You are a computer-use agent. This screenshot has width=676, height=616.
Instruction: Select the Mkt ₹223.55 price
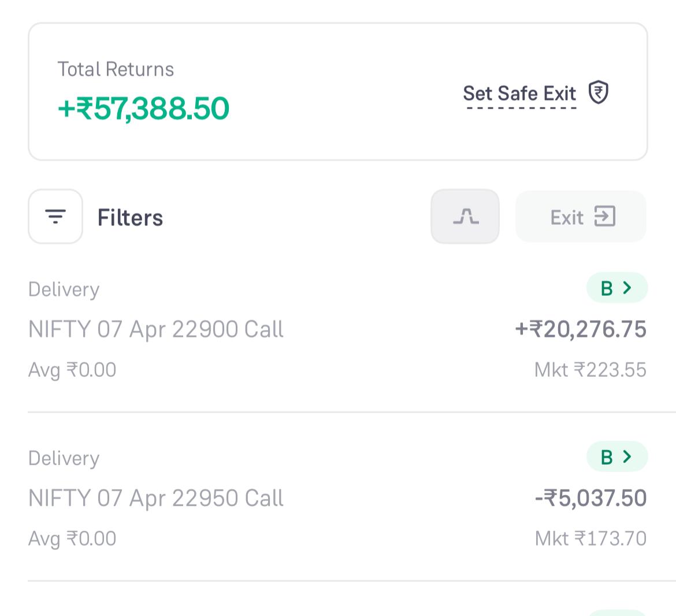click(x=590, y=370)
